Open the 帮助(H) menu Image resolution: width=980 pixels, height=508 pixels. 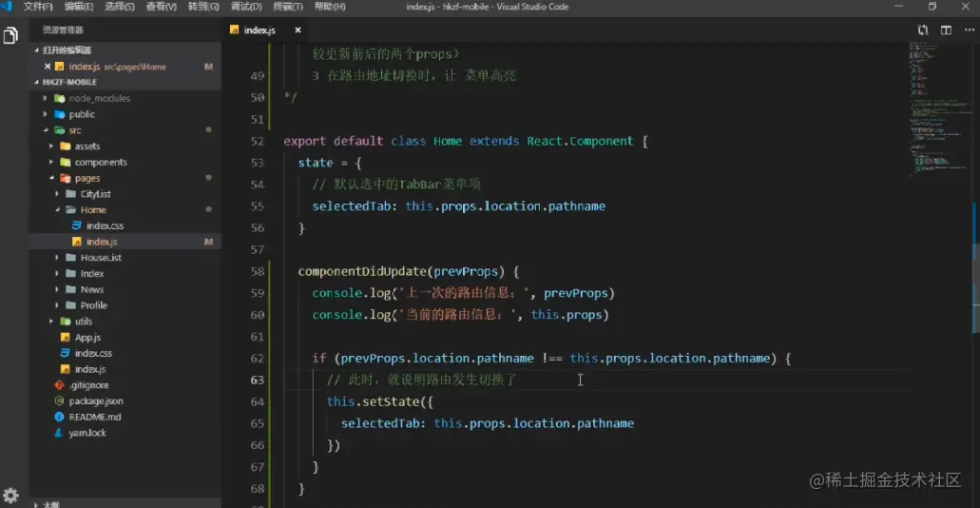pos(330,7)
